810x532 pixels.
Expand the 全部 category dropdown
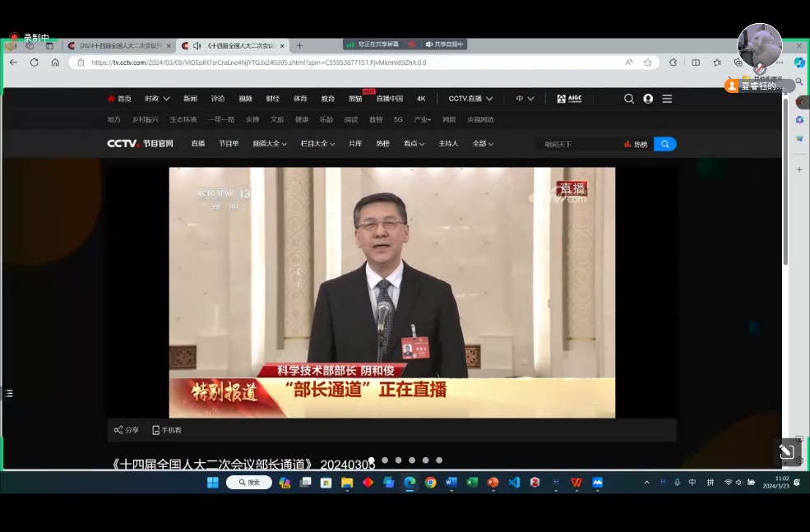(x=483, y=144)
